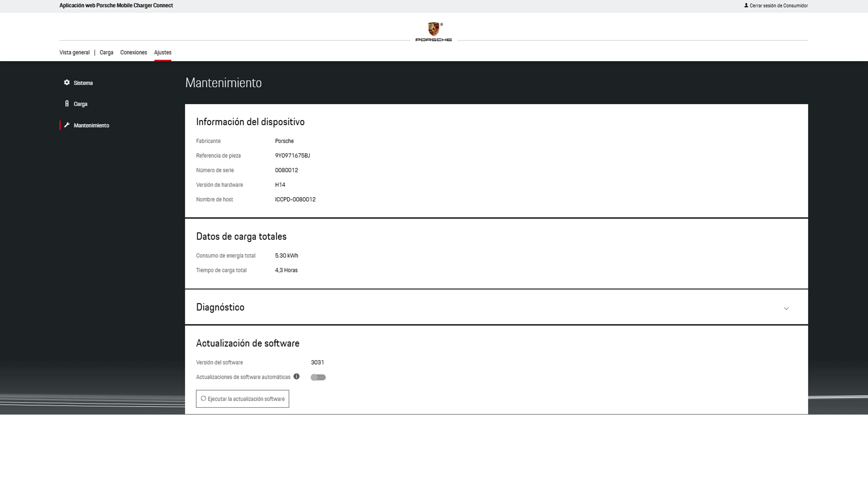Select Mantenimiento in the sidebar
This screenshot has height=488, width=868.
coord(91,125)
